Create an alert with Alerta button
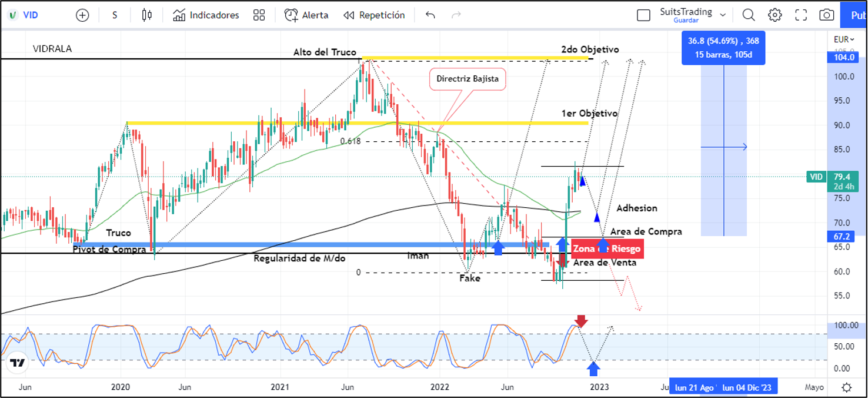The image size is (868, 398). pyautogui.click(x=306, y=15)
